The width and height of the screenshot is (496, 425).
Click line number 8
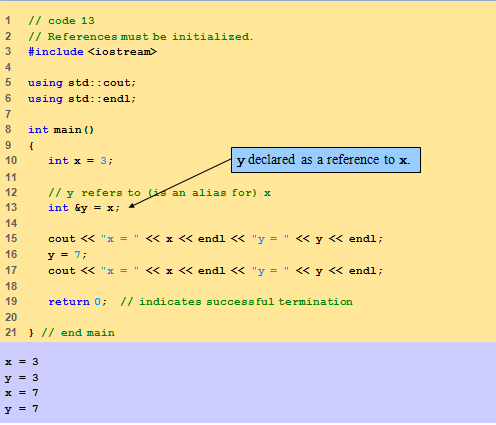8,129
